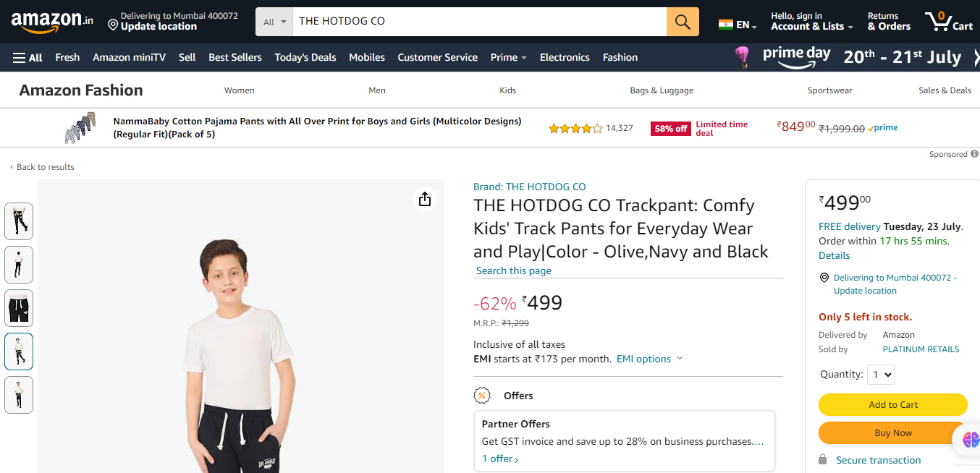Click the search input field
980x473 pixels.
(478, 22)
